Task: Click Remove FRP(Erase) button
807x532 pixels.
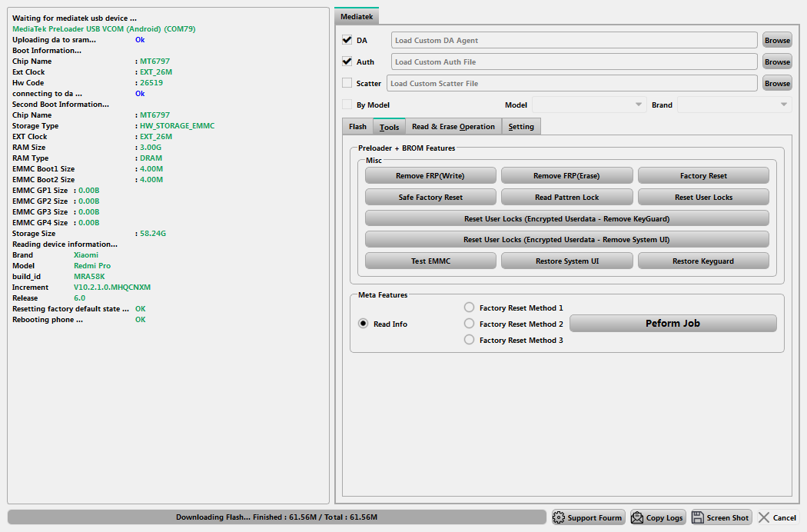Action: (x=566, y=175)
